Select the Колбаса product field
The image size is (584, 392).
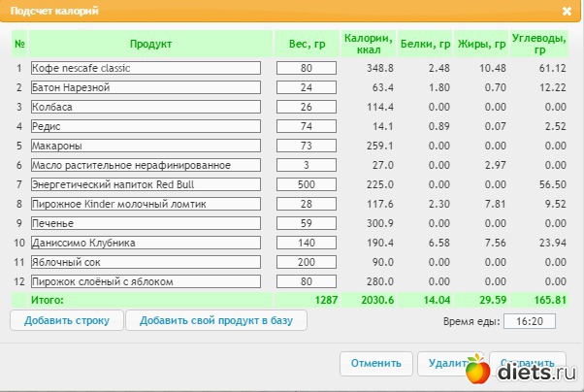(x=146, y=107)
